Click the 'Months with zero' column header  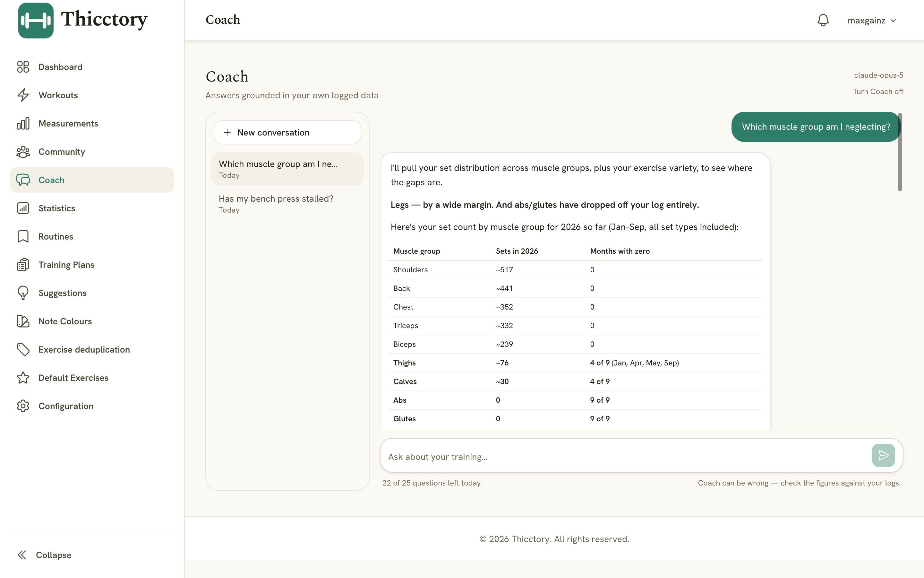(620, 251)
